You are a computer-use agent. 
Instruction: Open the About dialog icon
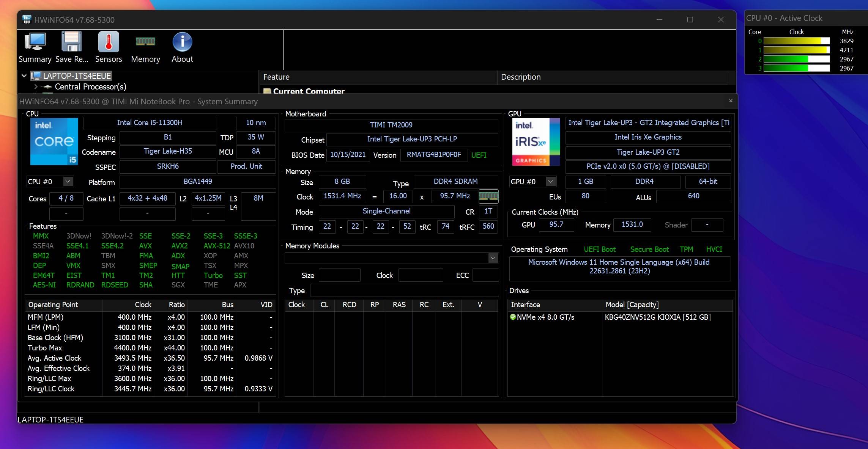click(x=182, y=42)
